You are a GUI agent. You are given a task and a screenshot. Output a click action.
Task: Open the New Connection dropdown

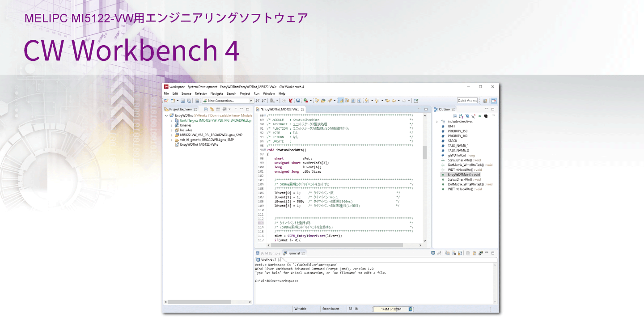pos(251,101)
